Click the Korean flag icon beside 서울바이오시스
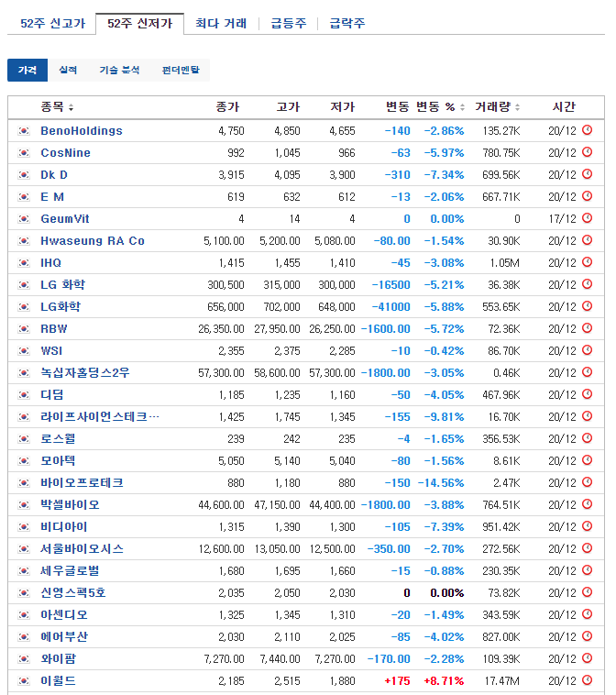This screenshot has height=695, width=616. click(x=24, y=548)
